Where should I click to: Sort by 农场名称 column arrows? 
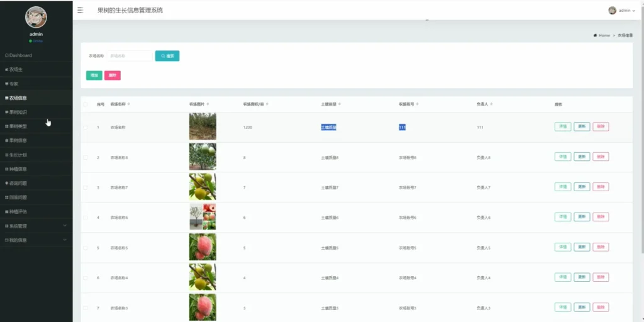point(130,104)
